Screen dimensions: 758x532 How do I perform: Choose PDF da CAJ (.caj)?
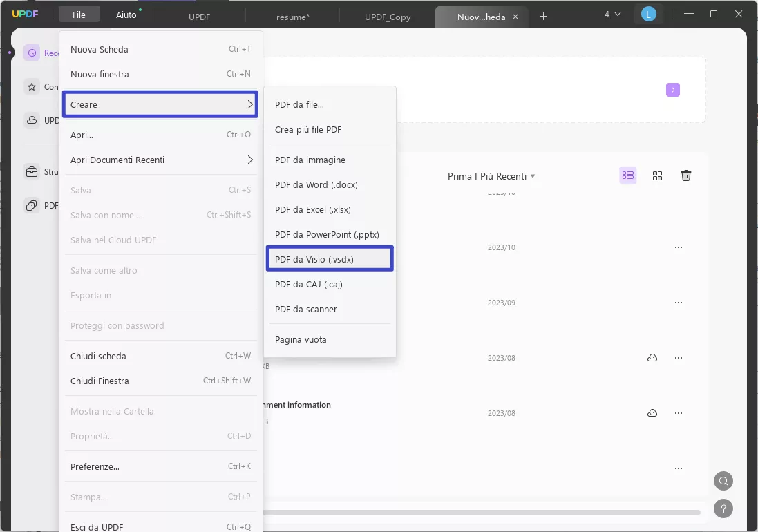(x=330, y=284)
